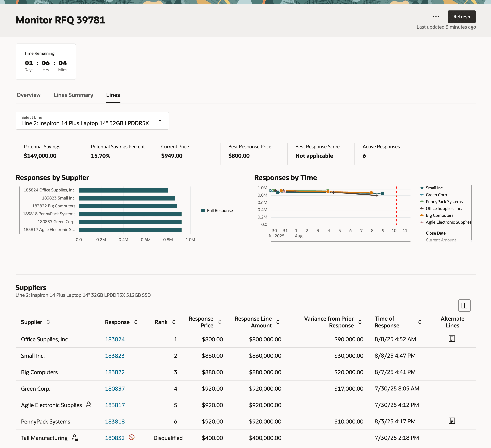Viewport: 491px width, 448px height.
Task: Click Full Response legend color swatch
Action: coord(203,211)
